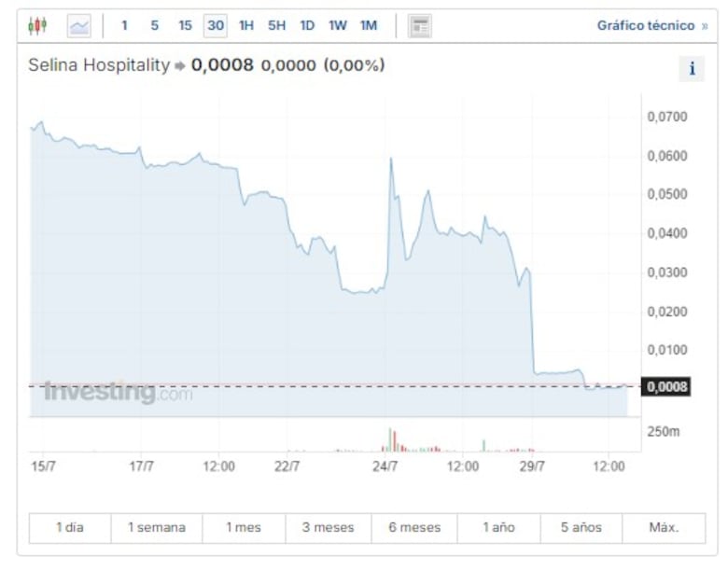Click the info icon beside the chart
Image resolution: width=728 pixels, height=570 pixels.
point(692,68)
